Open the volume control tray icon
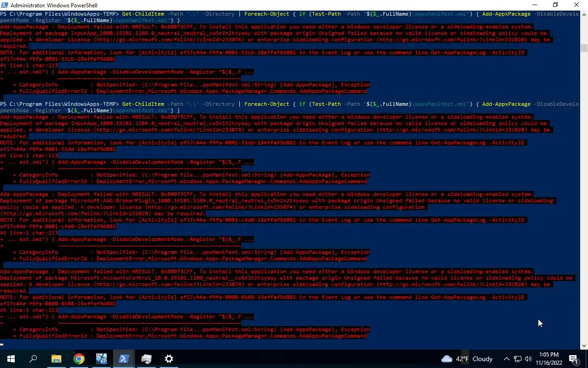 coord(528,359)
